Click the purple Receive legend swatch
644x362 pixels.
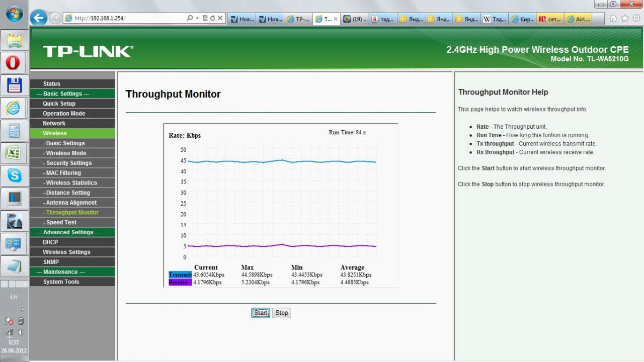(x=180, y=283)
